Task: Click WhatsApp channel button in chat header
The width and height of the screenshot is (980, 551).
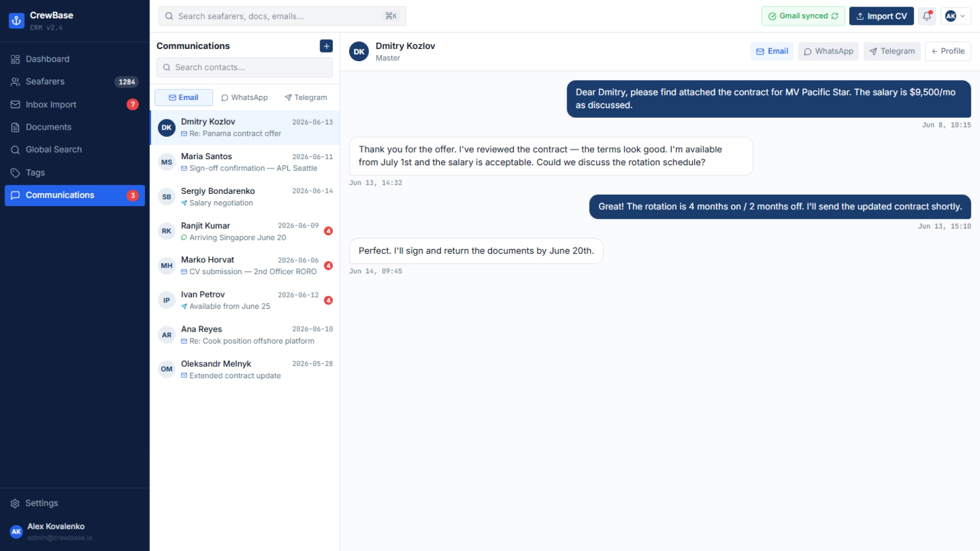Action: [x=828, y=52]
